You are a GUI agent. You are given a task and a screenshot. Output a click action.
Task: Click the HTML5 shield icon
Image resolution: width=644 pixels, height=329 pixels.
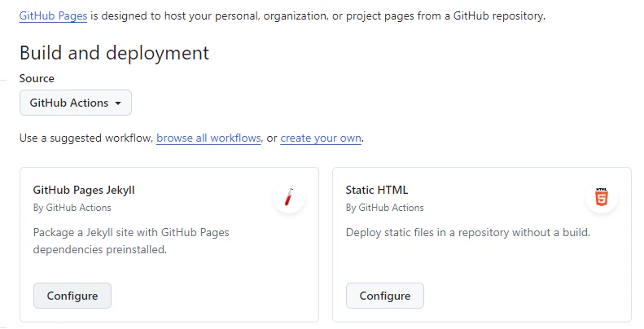pyautogui.click(x=602, y=197)
